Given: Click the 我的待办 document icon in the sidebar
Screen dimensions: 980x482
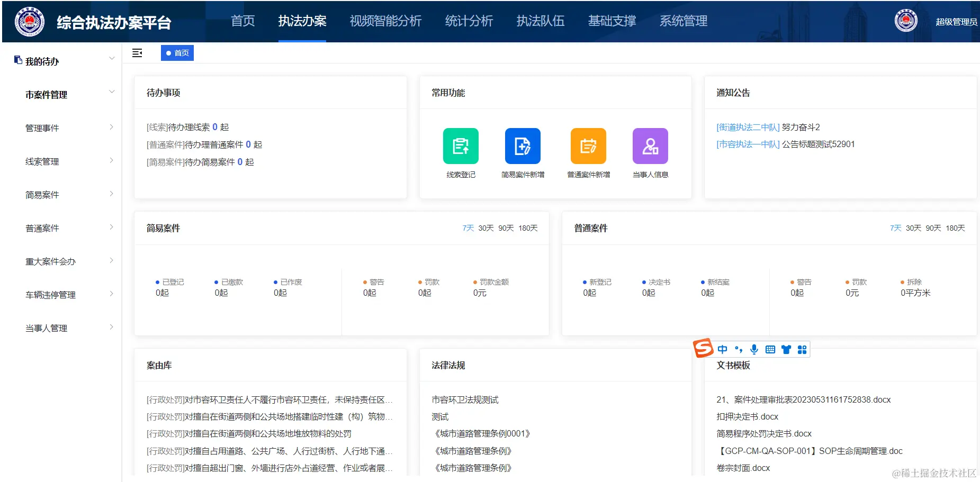Looking at the screenshot, I should click(18, 60).
